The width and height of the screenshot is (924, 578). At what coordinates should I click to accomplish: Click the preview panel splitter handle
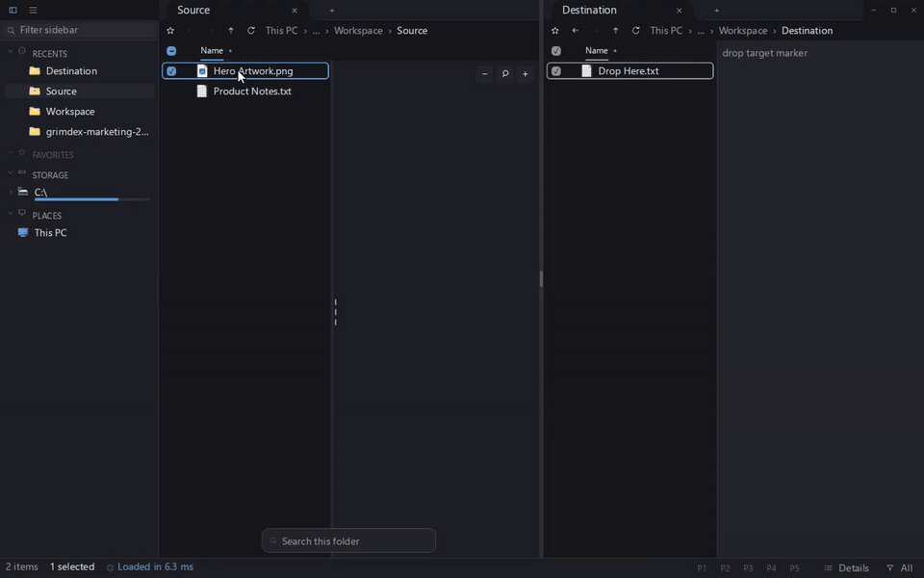point(335,312)
